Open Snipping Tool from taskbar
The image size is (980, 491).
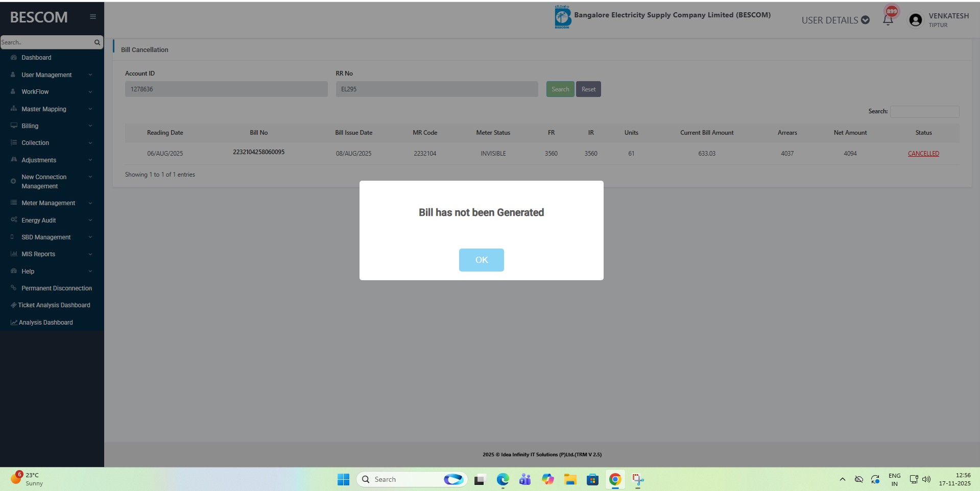[638, 479]
